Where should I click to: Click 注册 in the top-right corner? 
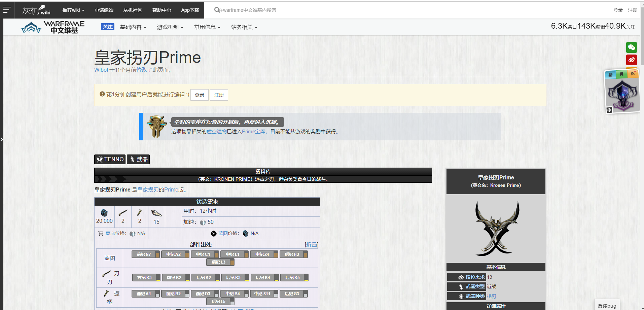point(633,10)
